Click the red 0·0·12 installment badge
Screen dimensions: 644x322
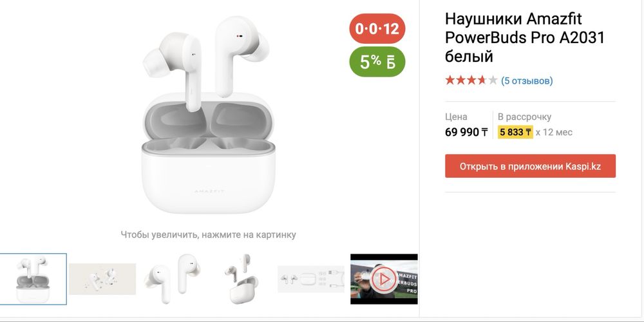[x=377, y=29]
